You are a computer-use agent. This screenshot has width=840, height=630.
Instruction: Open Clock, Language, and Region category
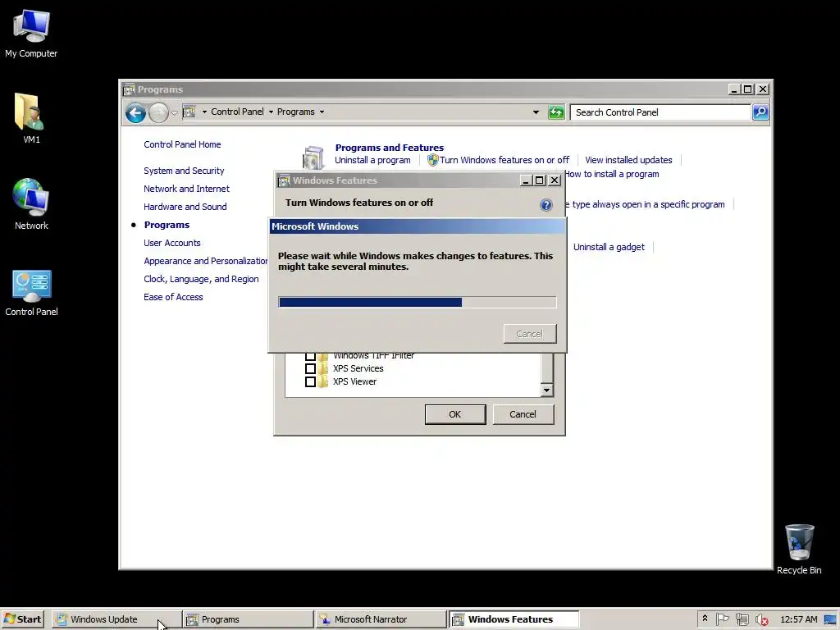(x=201, y=279)
